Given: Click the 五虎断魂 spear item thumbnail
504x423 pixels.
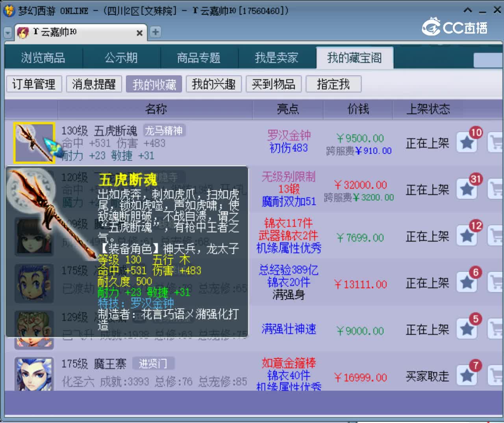Looking at the screenshot, I should tap(34, 143).
